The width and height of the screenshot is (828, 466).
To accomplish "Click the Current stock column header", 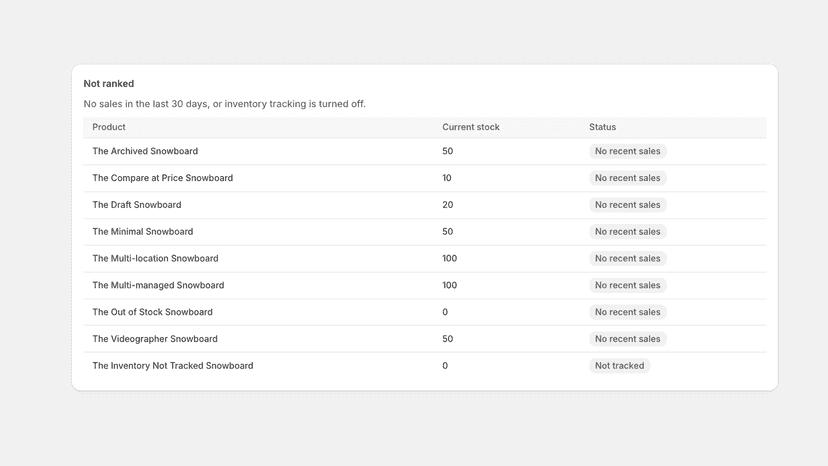I will (471, 127).
